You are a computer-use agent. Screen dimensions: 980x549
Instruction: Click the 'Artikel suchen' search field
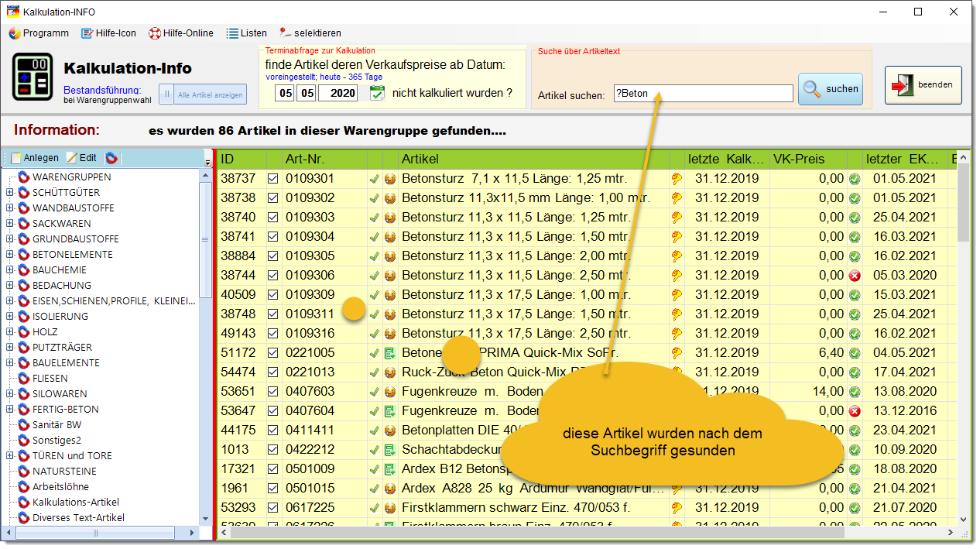point(703,94)
